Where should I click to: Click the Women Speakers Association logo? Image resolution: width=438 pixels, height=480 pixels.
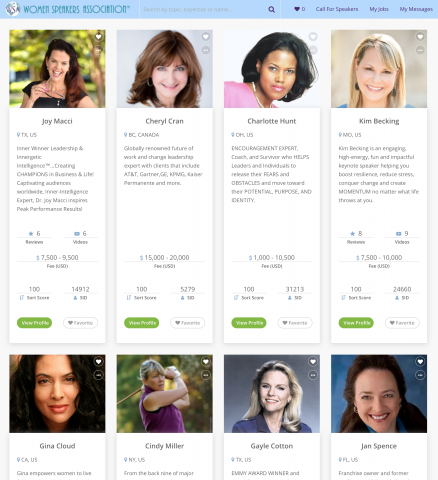(68, 9)
